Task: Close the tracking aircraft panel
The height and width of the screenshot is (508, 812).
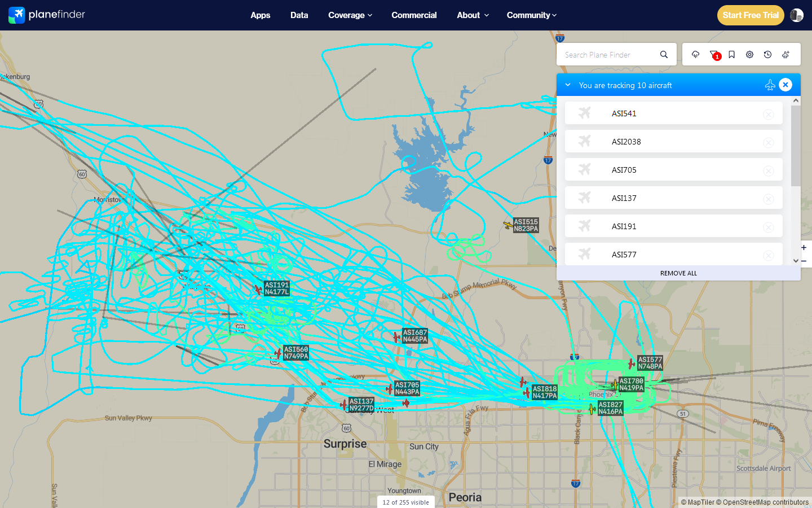Action: pos(785,85)
